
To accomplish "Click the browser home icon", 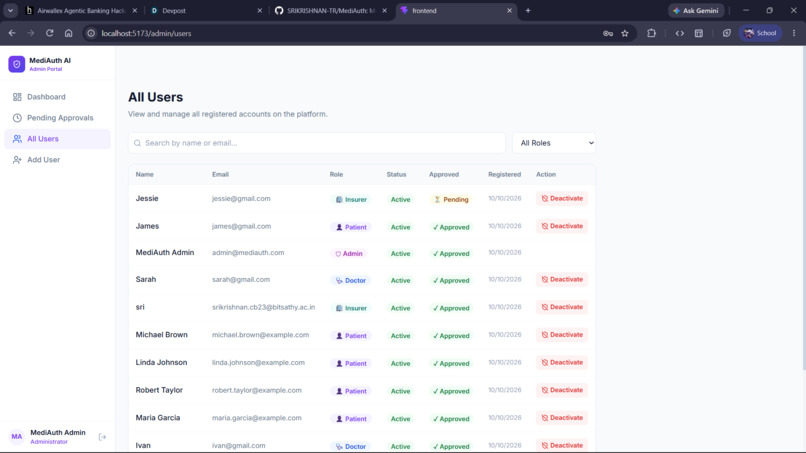I will point(68,33).
